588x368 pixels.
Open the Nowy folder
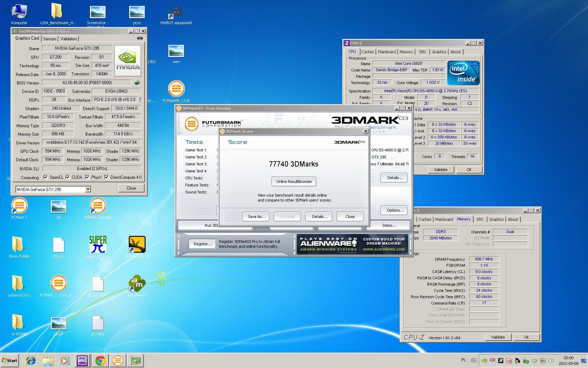pyautogui.click(x=19, y=247)
